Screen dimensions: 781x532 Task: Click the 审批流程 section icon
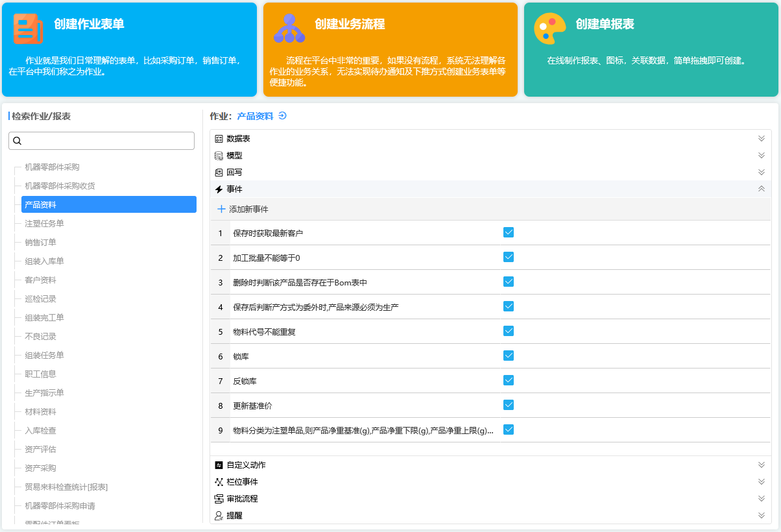tap(219, 499)
